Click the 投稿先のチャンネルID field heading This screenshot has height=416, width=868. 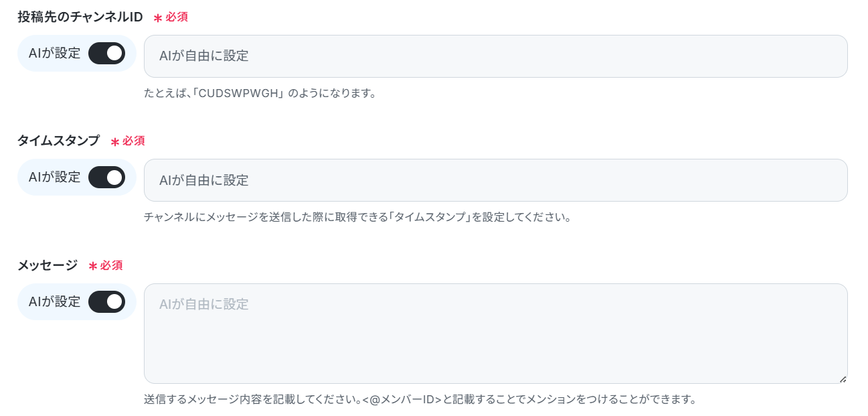(80, 17)
